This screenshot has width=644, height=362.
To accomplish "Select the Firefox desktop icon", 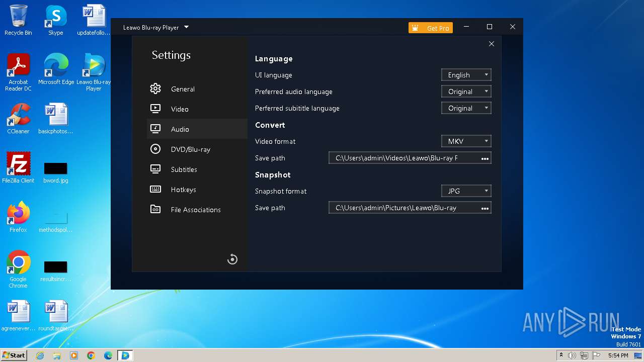I will click(18, 217).
